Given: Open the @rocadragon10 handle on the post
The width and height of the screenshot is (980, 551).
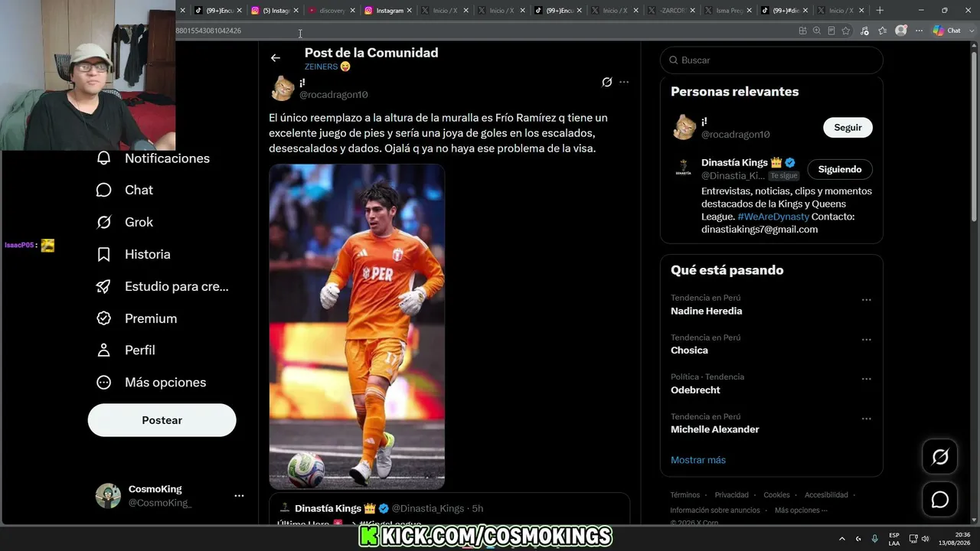Looking at the screenshot, I should tap(334, 95).
